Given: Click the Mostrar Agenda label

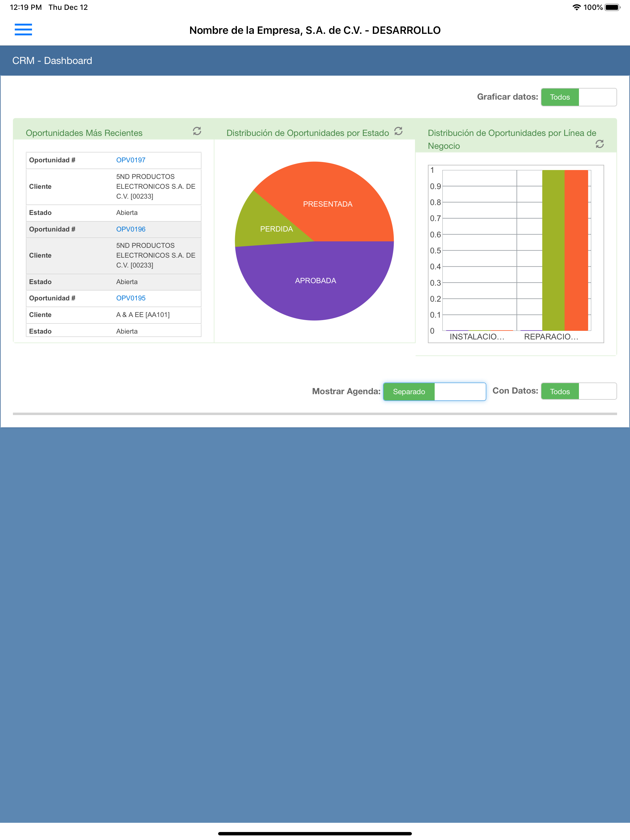Looking at the screenshot, I should tap(346, 391).
